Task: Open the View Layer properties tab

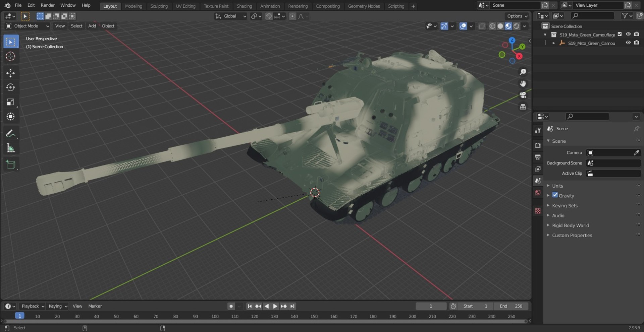Action: [x=538, y=169]
